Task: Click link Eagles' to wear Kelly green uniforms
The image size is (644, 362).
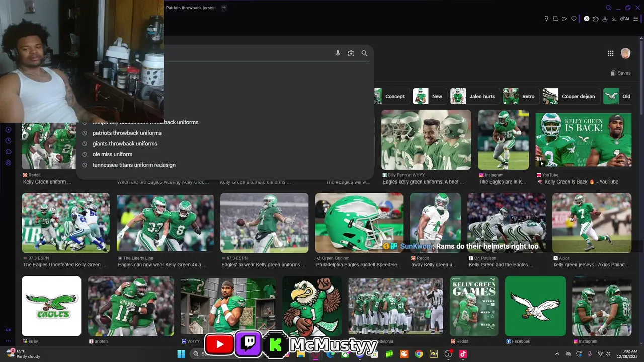Action: [x=264, y=265]
